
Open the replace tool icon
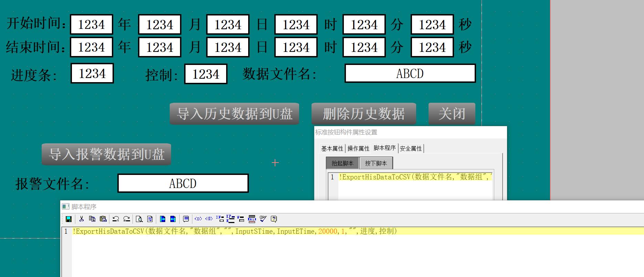(x=150, y=219)
